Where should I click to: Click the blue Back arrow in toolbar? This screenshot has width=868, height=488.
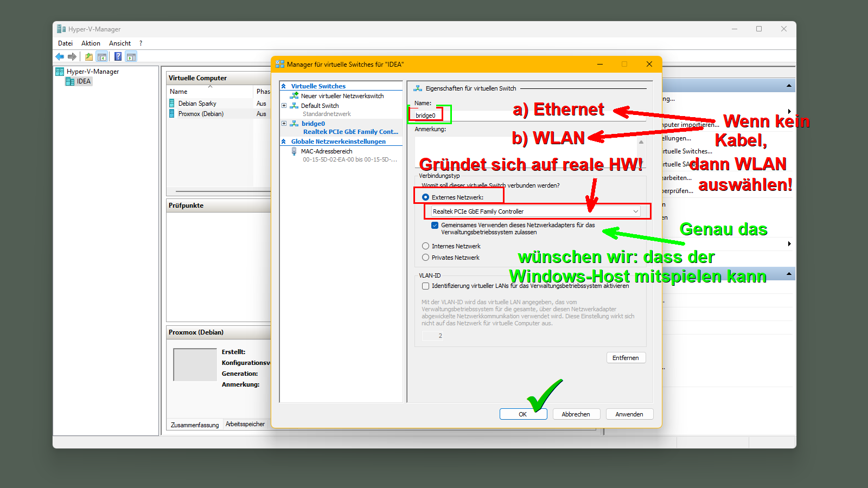click(x=60, y=56)
